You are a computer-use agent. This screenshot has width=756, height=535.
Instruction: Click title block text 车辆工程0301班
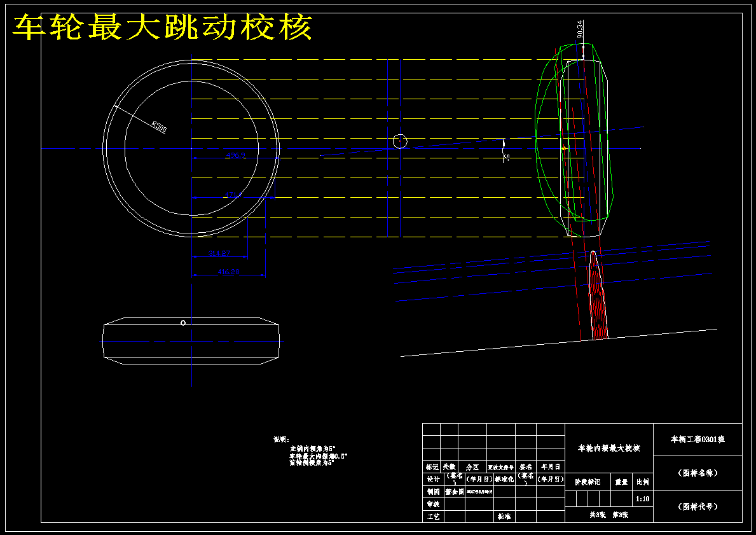click(x=698, y=440)
